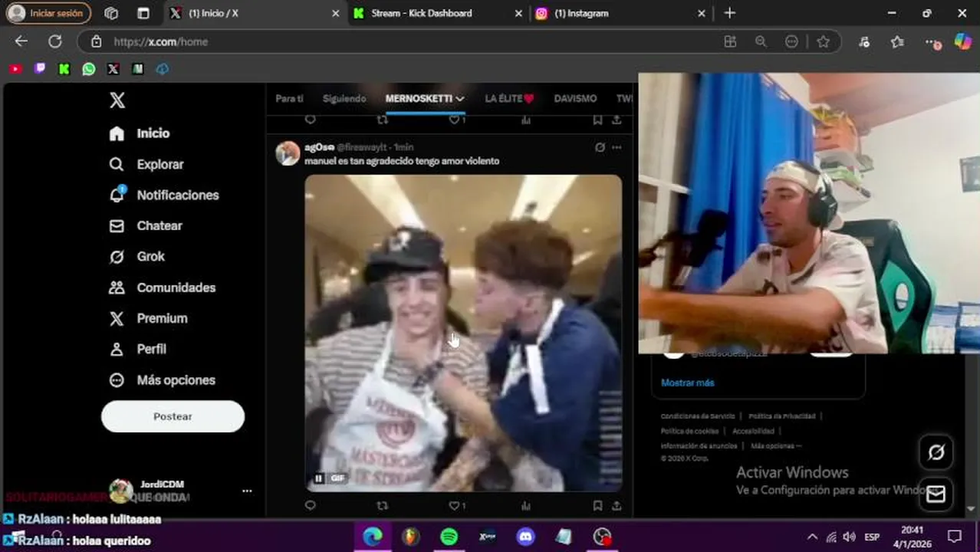Repost the previous post at the top of the feed
The width and height of the screenshot is (980, 552).
(382, 120)
